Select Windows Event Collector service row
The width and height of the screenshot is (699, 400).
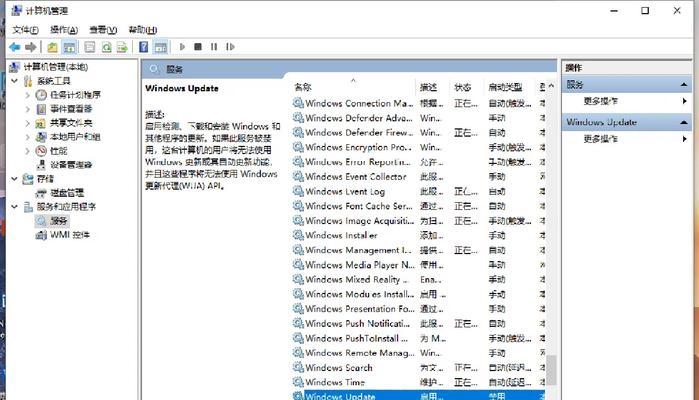(x=418, y=177)
